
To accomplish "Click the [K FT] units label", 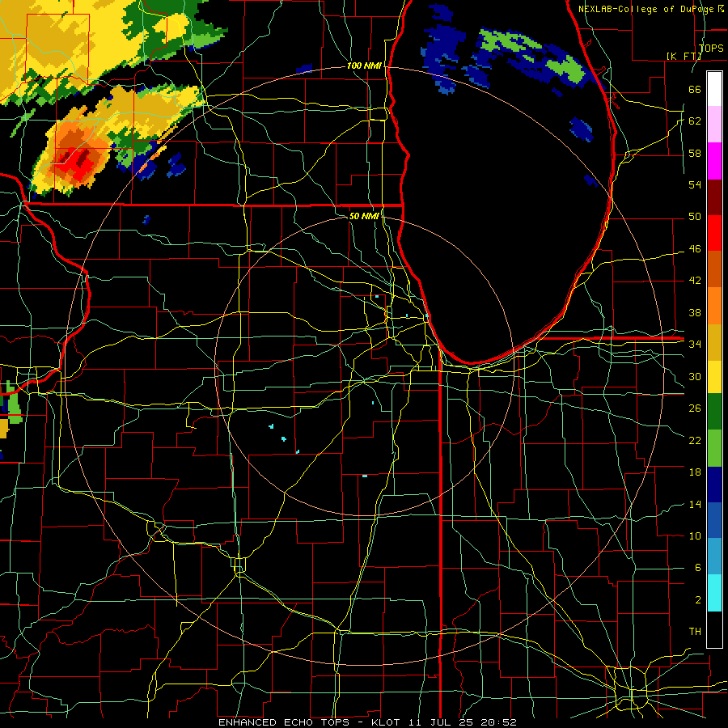I will tap(684, 56).
